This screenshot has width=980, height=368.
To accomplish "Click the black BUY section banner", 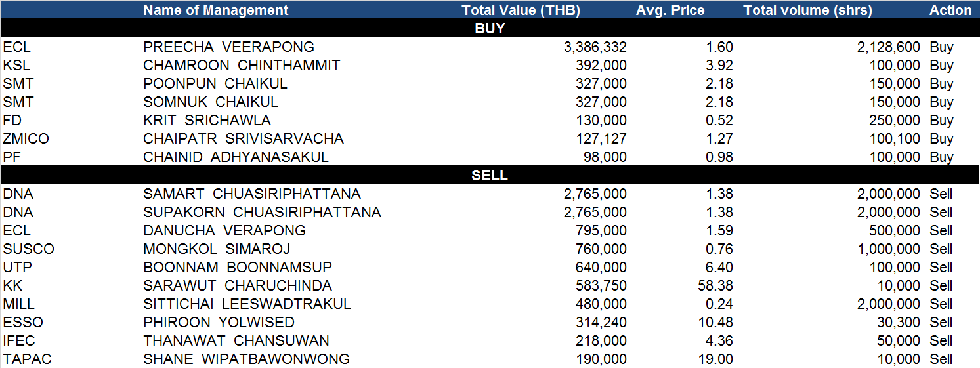I will coord(490,28).
